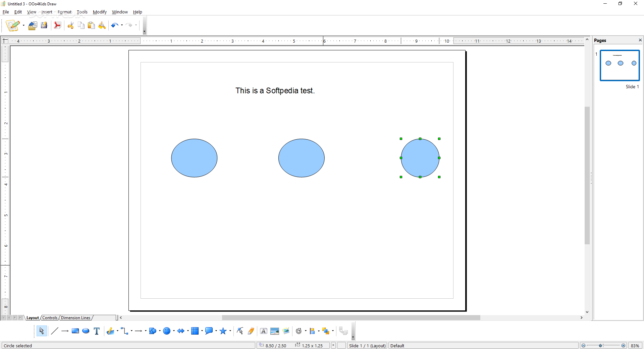Expand the Connector tool dropdown arrow
Screen dimensions: 644x349
point(131,331)
